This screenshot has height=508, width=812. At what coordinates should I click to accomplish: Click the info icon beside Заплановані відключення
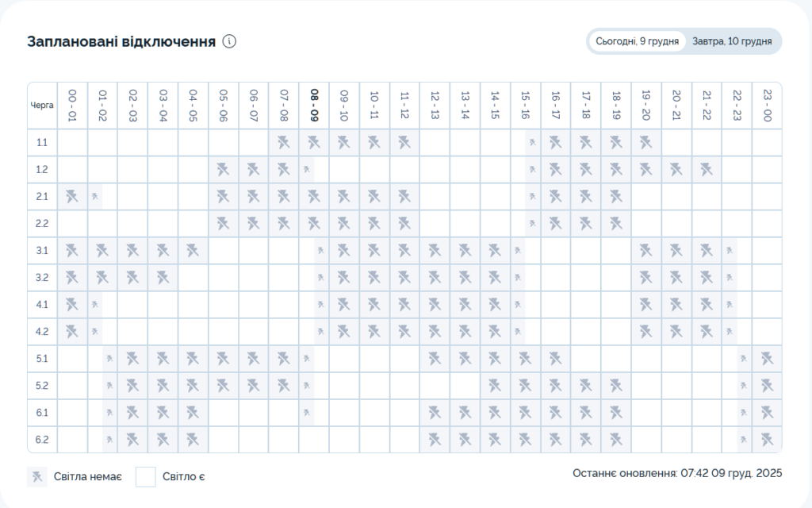[x=229, y=41]
